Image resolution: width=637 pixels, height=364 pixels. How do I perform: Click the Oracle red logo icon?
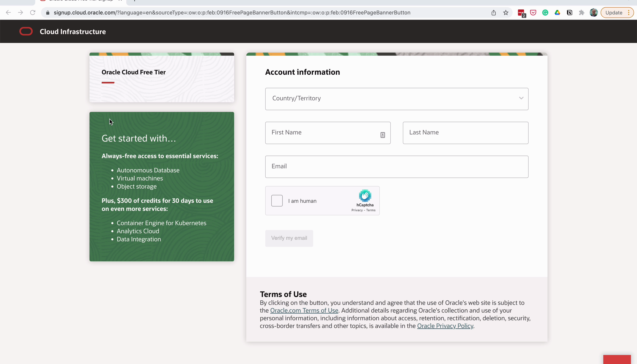tap(26, 31)
